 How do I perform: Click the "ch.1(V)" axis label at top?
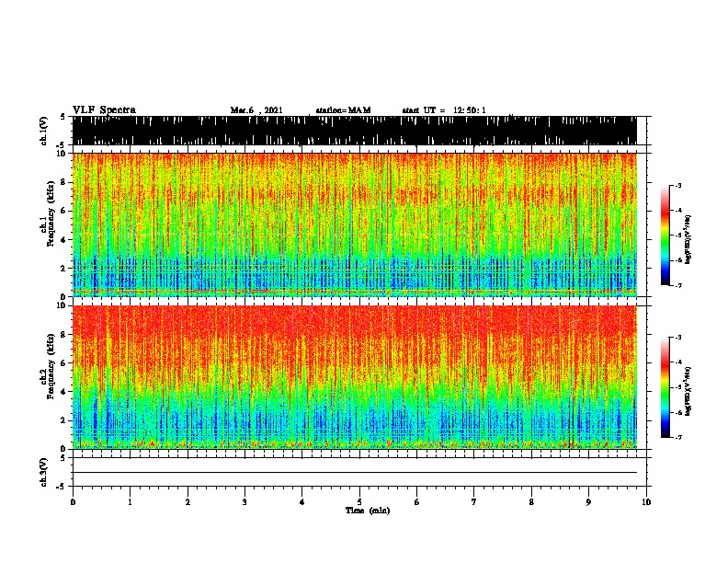point(44,131)
